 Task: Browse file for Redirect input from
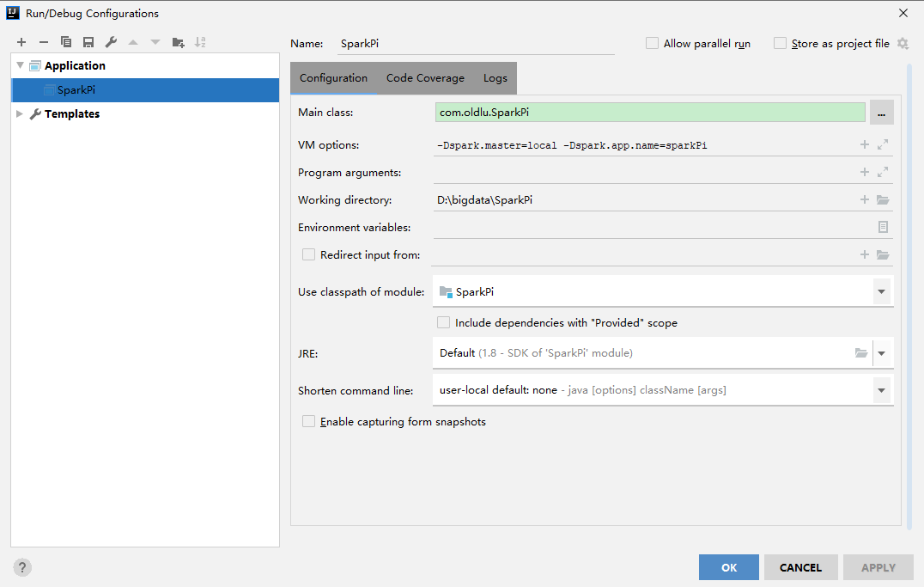(883, 254)
